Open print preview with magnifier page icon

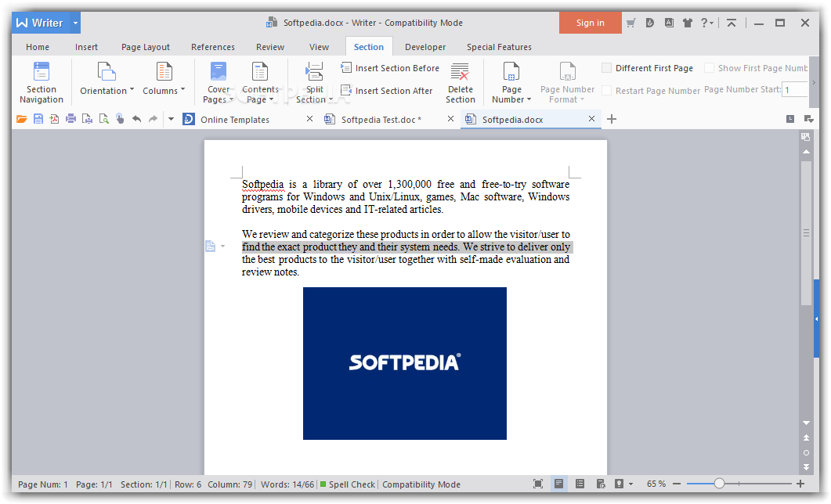pos(104,119)
